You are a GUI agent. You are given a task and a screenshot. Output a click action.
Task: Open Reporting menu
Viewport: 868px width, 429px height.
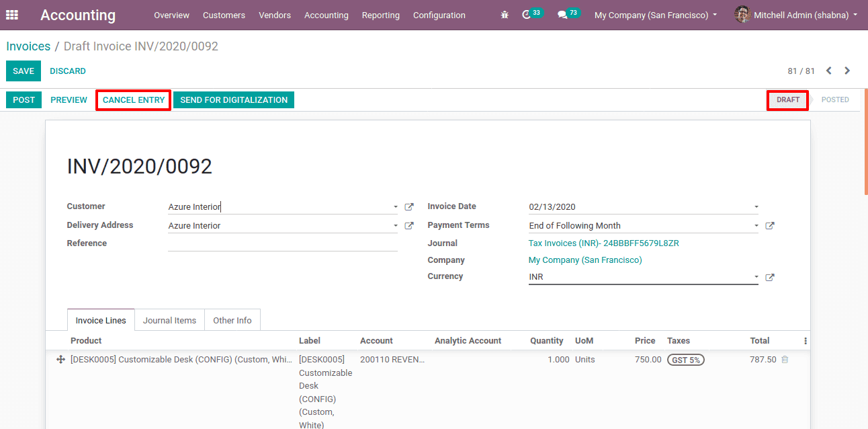[x=380, y=15]
